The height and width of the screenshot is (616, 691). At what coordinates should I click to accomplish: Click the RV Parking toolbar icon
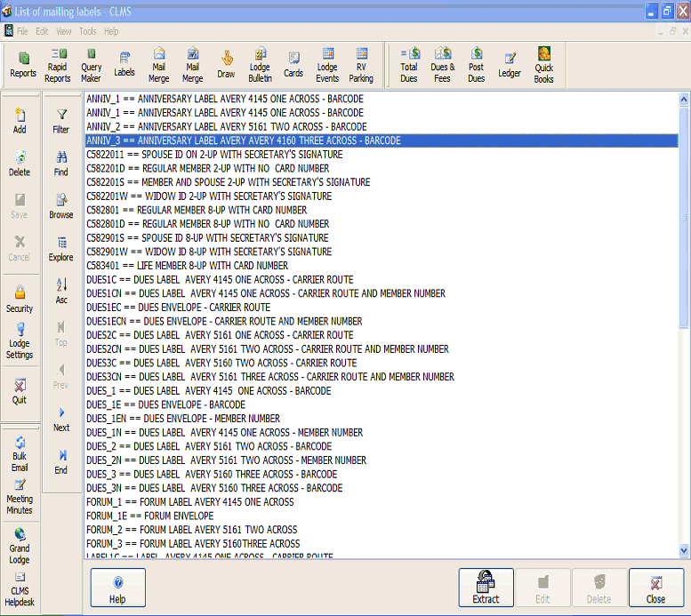(361, 65)
